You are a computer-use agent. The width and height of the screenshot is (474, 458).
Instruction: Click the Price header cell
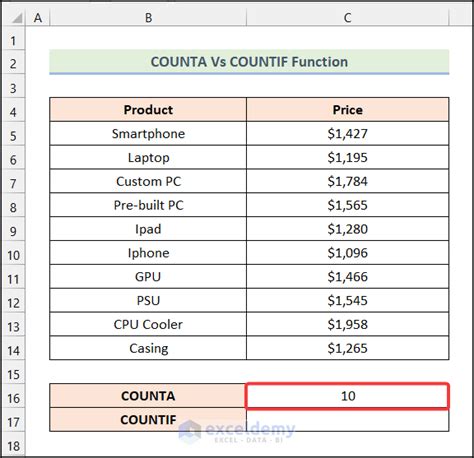point(348,110)
